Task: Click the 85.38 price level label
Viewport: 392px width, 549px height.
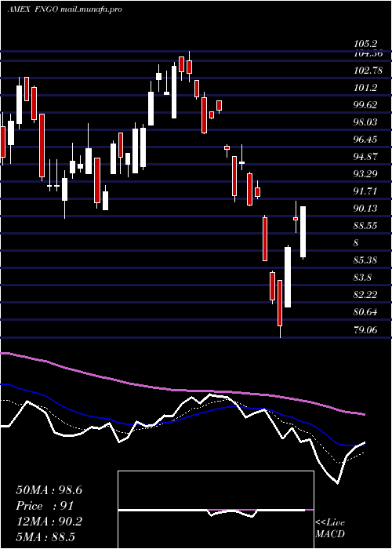Action: [x=365, y=260]
